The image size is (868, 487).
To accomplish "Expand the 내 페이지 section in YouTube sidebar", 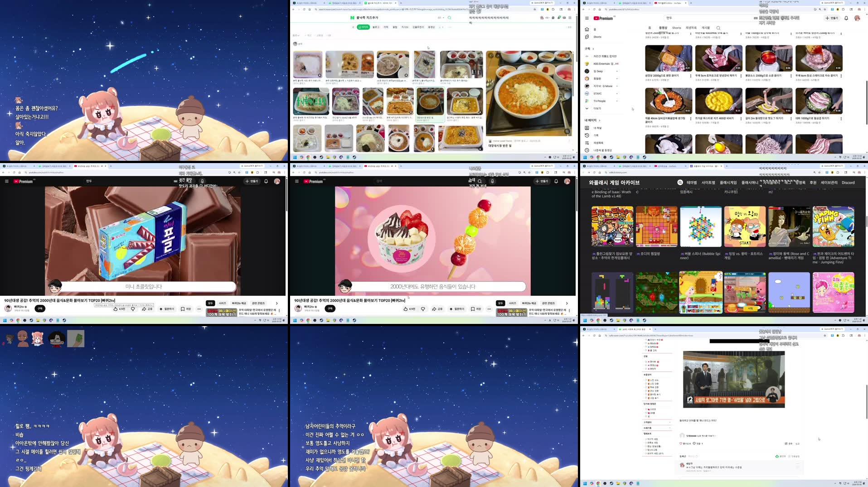I will pyautogui.click(x=592, y=120).
